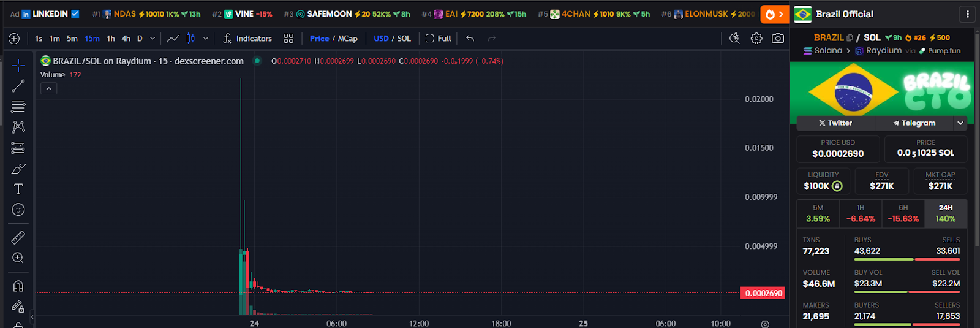Toggle stay-in-drawing-mode pencil lock
Image resolution: width=980 pixels, height=328 pixels.
[18, 307]
